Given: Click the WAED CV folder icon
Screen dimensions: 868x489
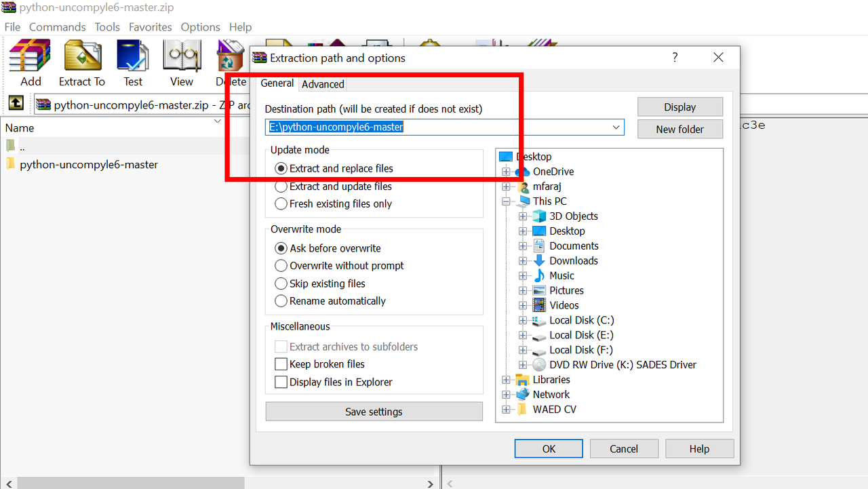Looking at the screenshot, I should (522, 410).
